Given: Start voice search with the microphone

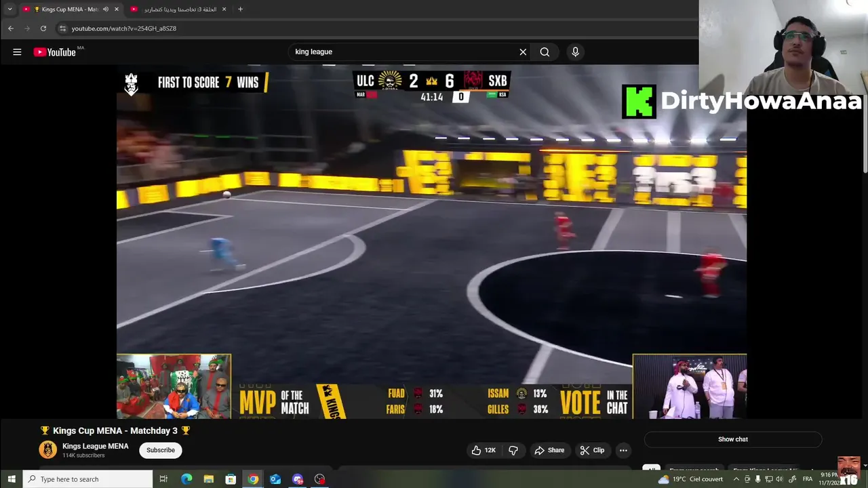Looking at the screenshot, I should tap(575, 52).
